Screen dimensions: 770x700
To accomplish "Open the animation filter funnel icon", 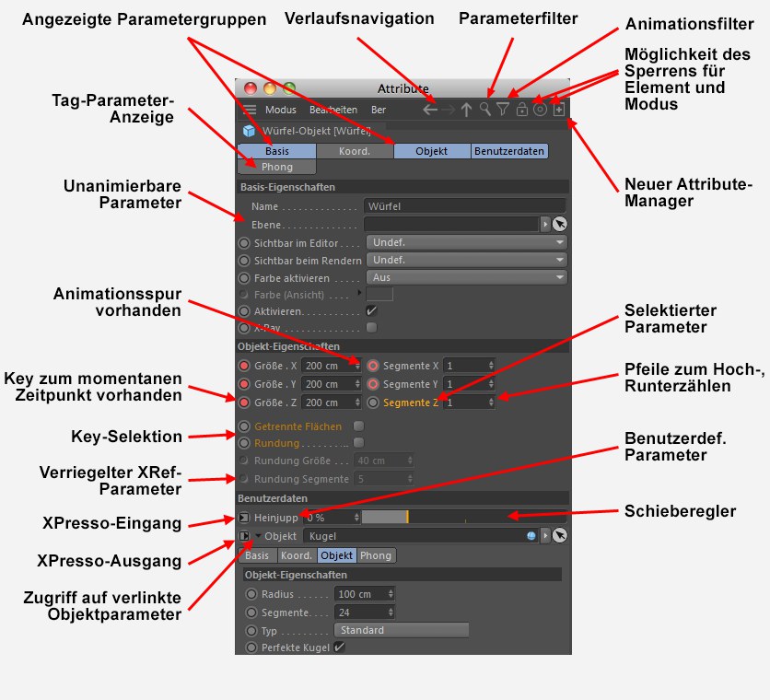I will pyautogui.click(x=502, y=109).
